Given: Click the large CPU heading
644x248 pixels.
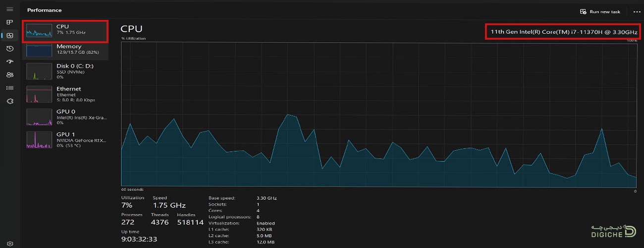Looking at the screenshot, I should coord(131,29).
